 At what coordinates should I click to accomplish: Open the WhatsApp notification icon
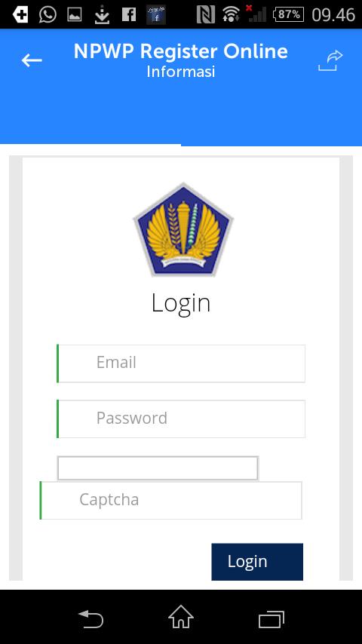pos(48,15)
